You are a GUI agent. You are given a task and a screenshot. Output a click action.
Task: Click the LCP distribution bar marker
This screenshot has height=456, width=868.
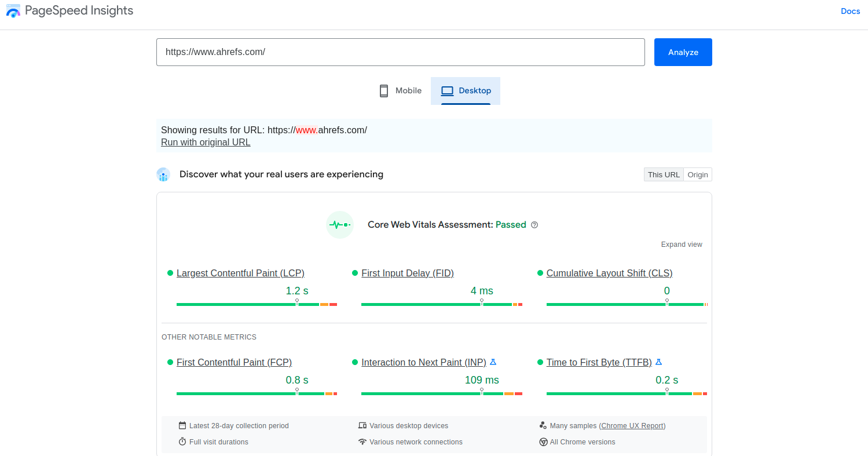[x=297, y=302]
